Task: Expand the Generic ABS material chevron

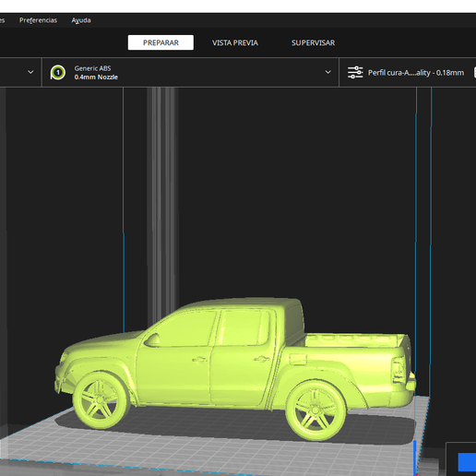Action: pos(328,72)
